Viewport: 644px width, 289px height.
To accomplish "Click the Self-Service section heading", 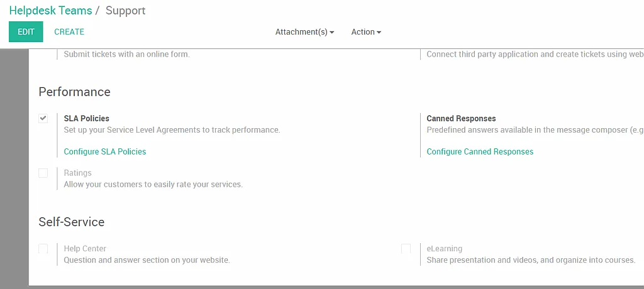I will 72,222.
